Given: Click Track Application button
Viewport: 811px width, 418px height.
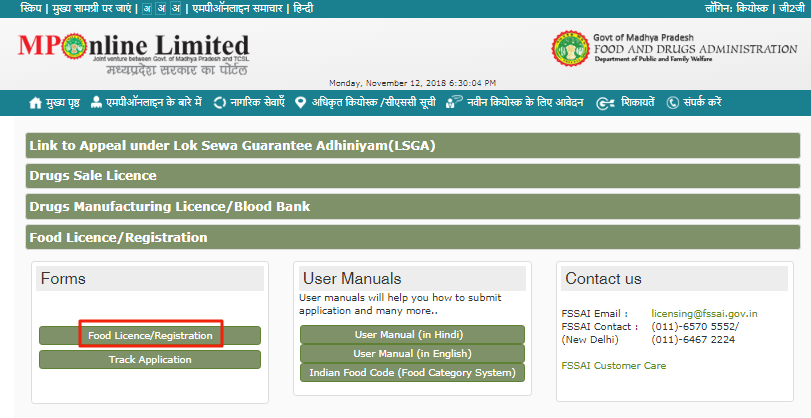Looking at the screenshot, I should coord(150,360).
